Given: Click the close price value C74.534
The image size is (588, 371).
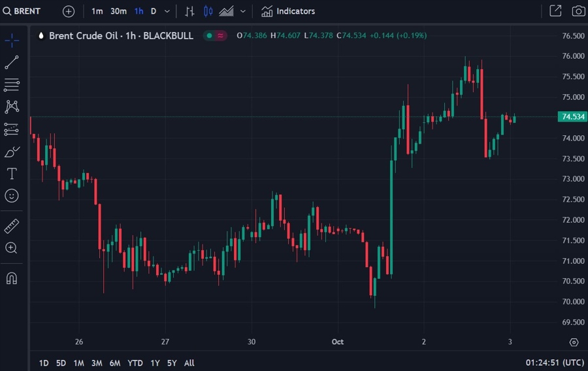Looking at the screenshot, I should point(351,36).
